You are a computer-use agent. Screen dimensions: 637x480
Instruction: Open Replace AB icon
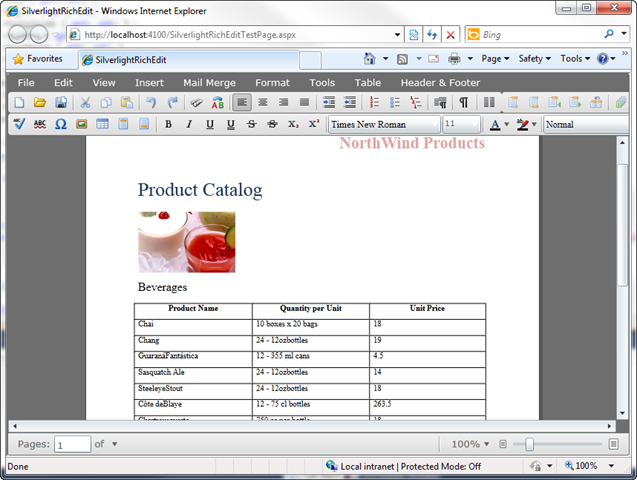click(218, 102)
